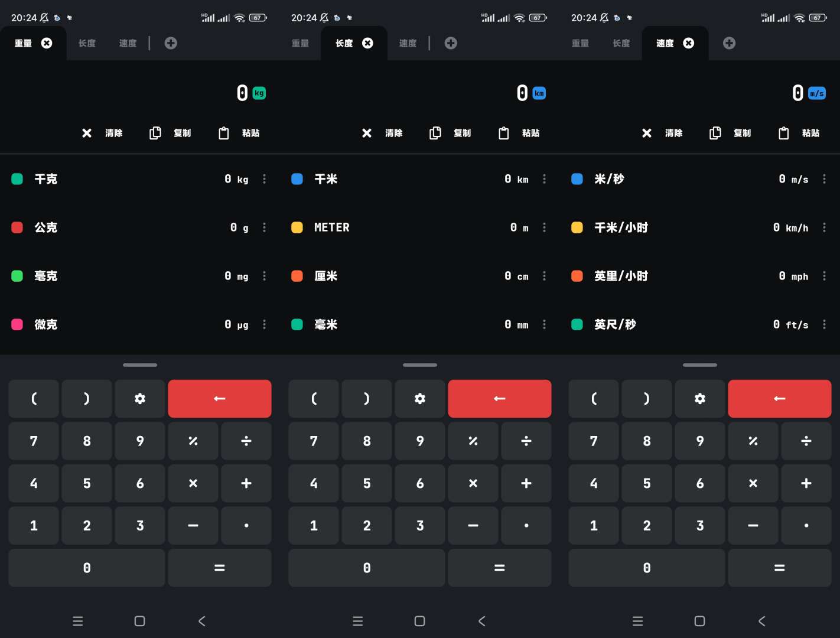Tap the blue m/s unit badge beside the result
The height and width of the screenshot is (638, 840).
pyautogui.click(x=817, y=93)
